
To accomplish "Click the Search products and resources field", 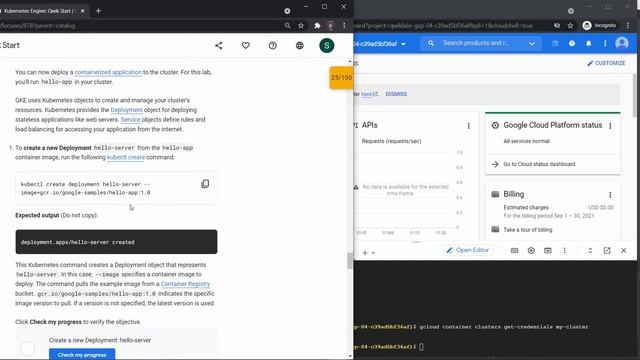I will 476,43.
